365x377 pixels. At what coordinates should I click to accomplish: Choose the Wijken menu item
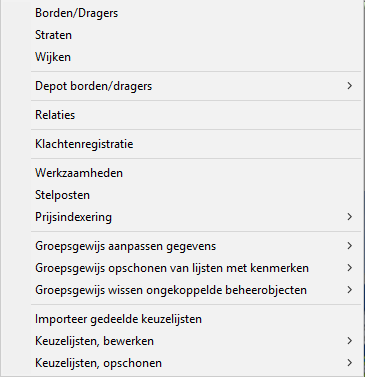tap(182, 57)
